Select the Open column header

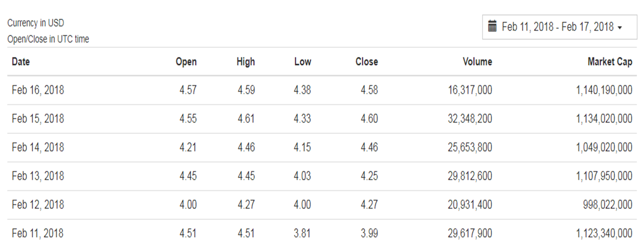click(x=186, y=62)
